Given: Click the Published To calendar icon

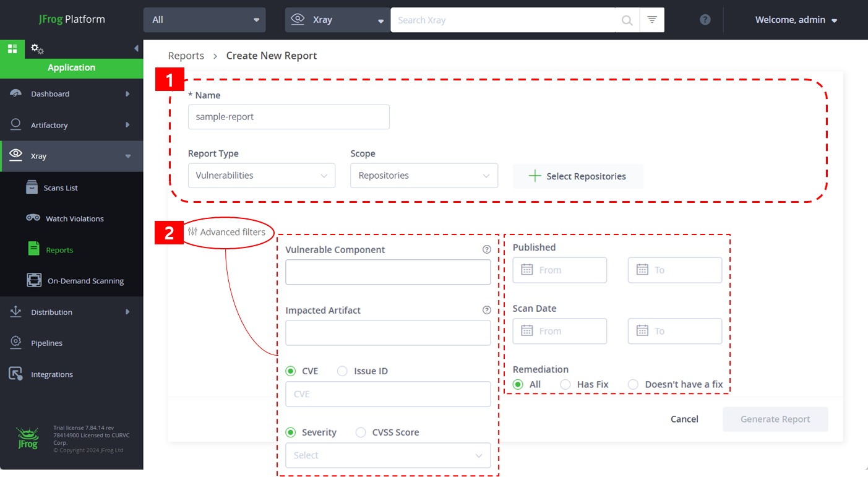Looking at the screenshot, I should point(642,270).
